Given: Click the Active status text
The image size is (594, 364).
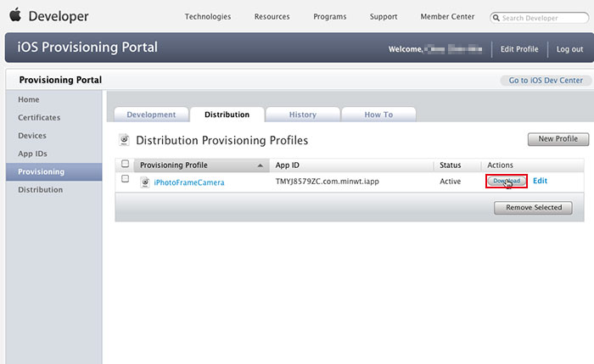Looking at the screenshot, I should (x=450, y=182).
